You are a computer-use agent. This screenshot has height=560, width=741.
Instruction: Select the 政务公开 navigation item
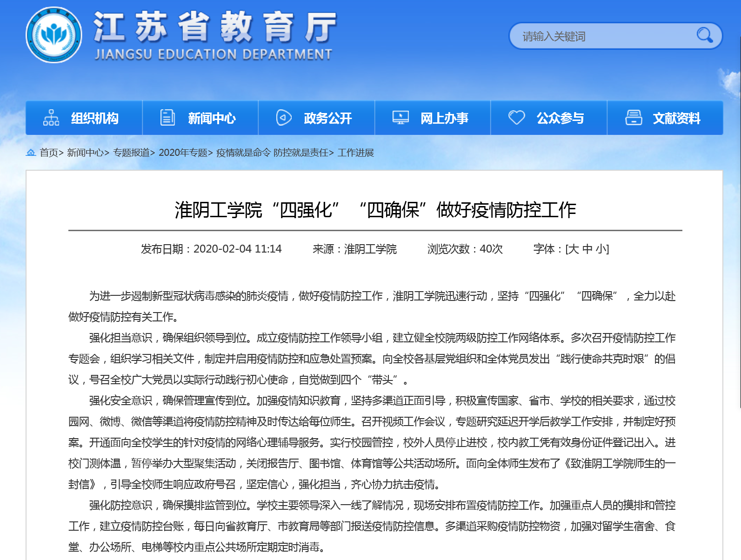328,118
